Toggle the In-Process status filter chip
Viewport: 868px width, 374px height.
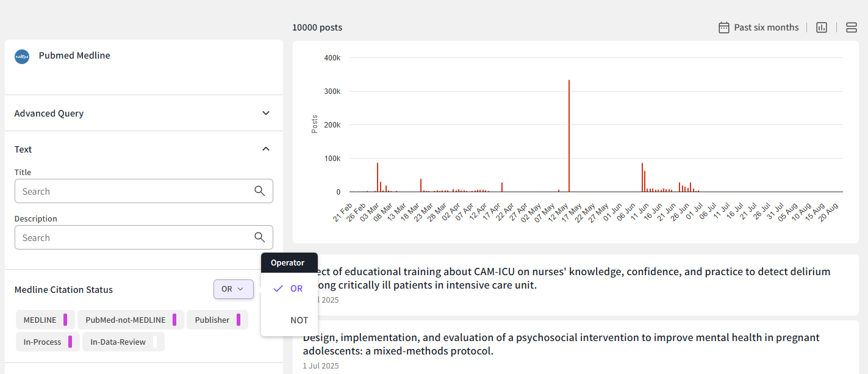[x=48, y=342]
